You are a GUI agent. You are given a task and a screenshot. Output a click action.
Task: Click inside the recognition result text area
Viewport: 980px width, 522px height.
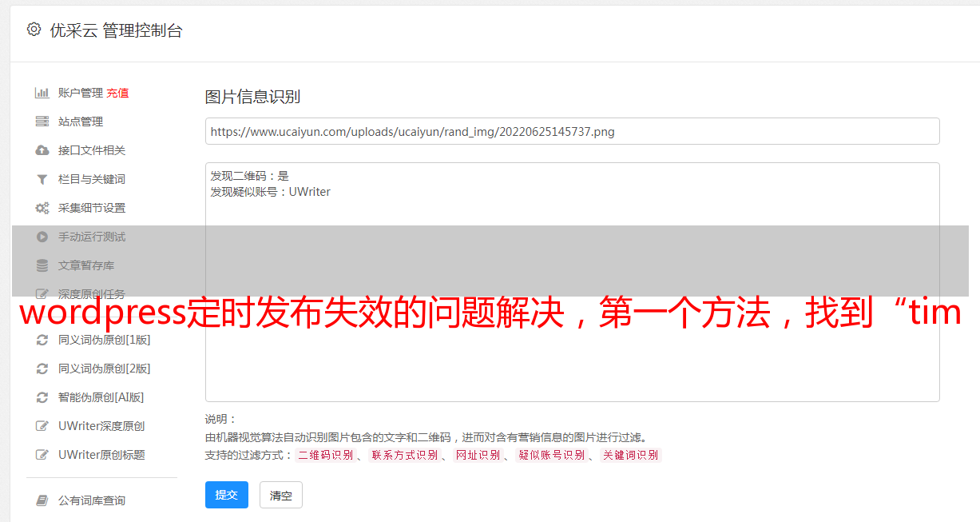click(x=572, y=282)
